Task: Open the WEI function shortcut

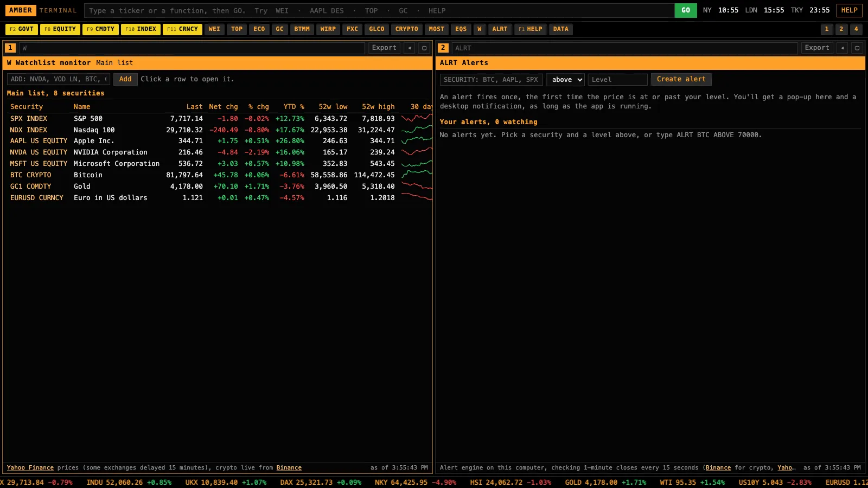Action: 214,29
